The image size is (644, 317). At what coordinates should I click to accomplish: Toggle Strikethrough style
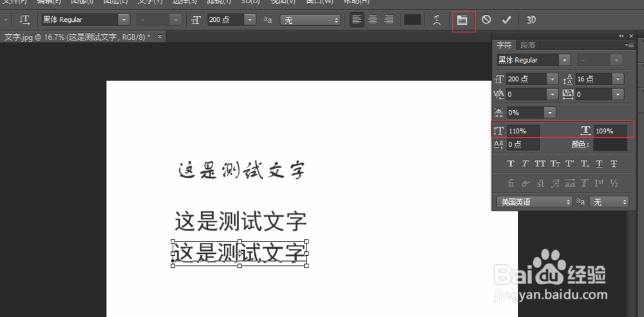[614, 164]
